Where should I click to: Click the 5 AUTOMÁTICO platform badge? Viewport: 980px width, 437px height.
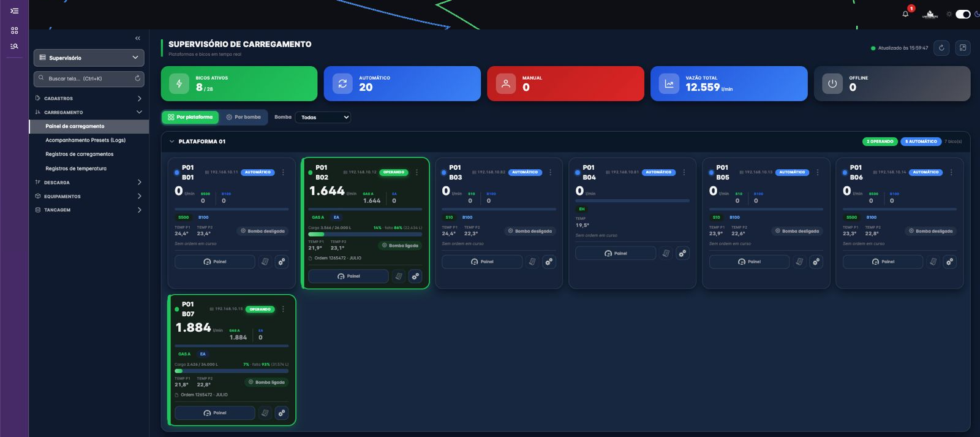(921, 142)
